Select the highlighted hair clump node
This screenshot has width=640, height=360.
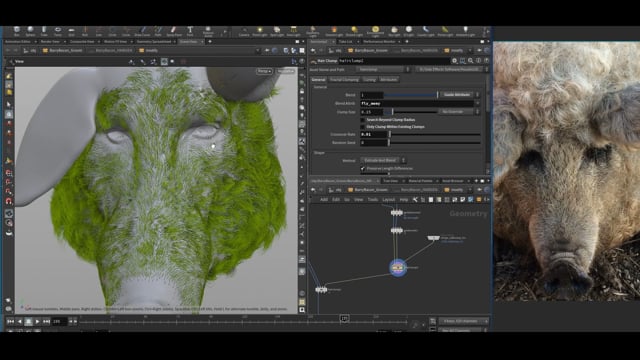(x=398, y=268)
